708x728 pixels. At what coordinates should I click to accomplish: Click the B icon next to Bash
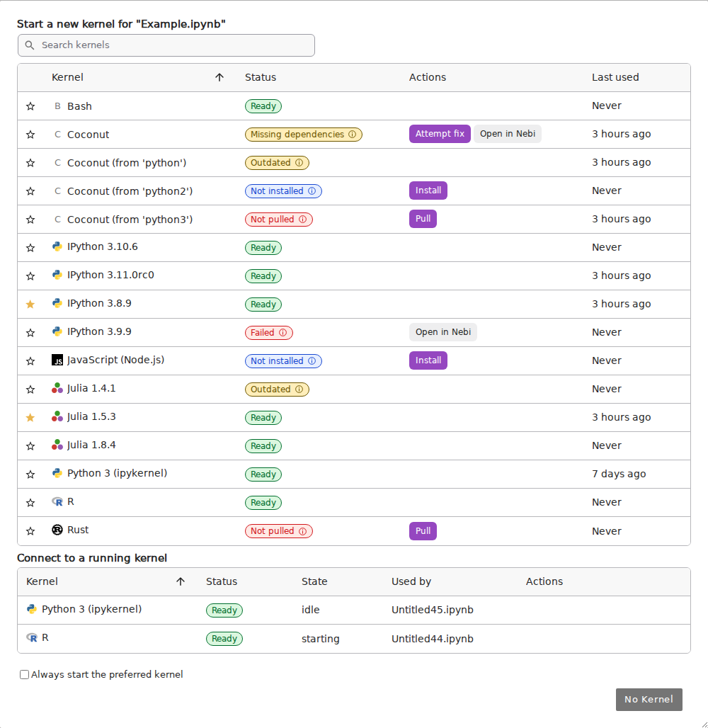tap(57, 106)
